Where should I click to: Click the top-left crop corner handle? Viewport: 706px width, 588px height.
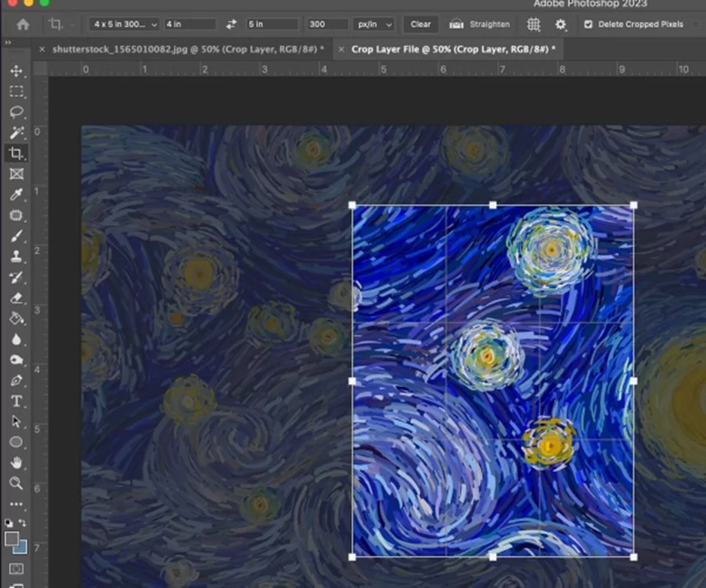[x=352, y=206]
